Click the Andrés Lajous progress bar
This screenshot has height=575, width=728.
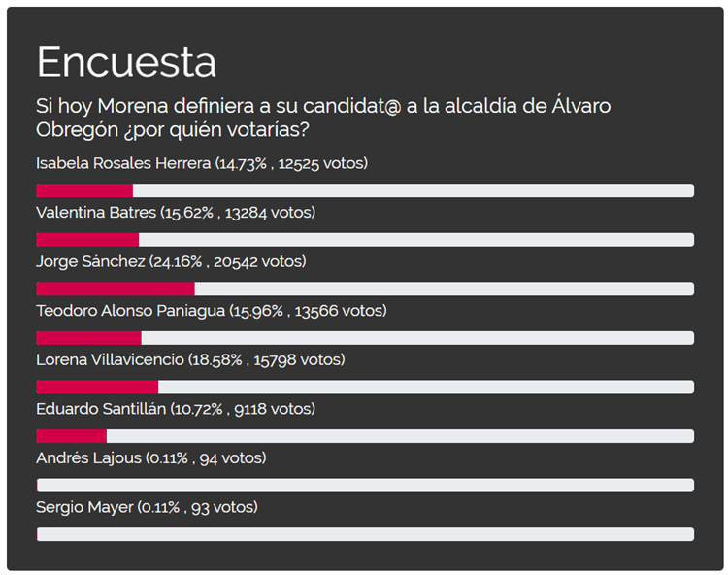pyautogui.click(x=365, y=485)
